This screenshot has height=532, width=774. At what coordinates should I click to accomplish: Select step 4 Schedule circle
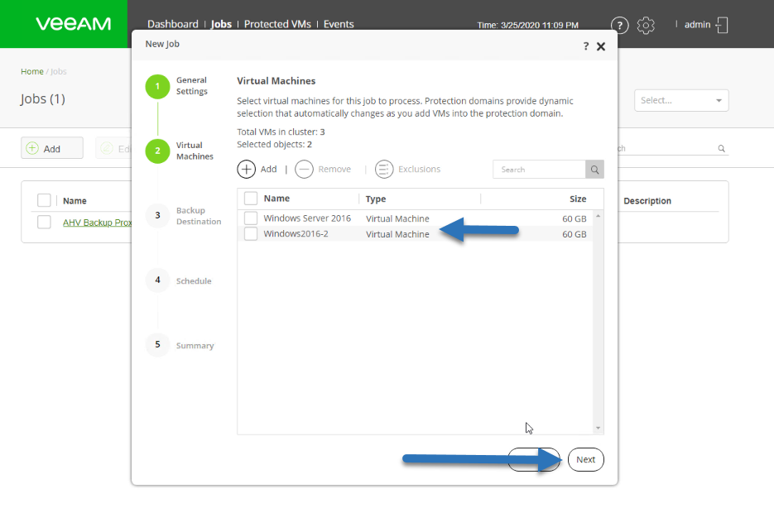click(157, 280)
